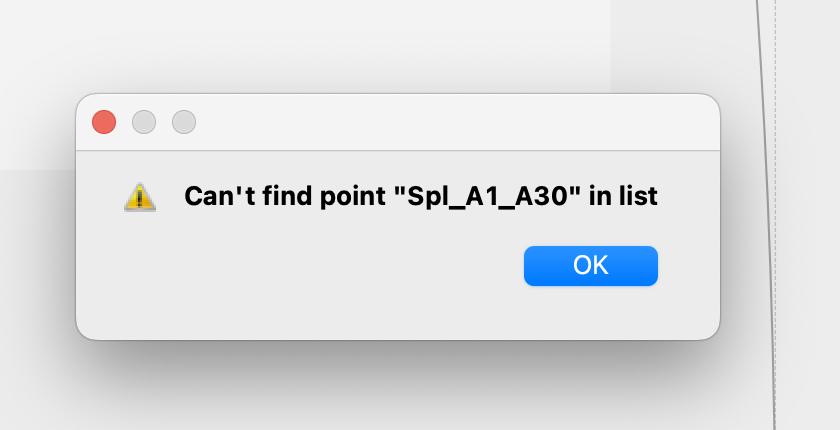Click the yellow warning triangle icon
Image resolution: width=840 pixels, height=430 pixels.
coord(140,197)
